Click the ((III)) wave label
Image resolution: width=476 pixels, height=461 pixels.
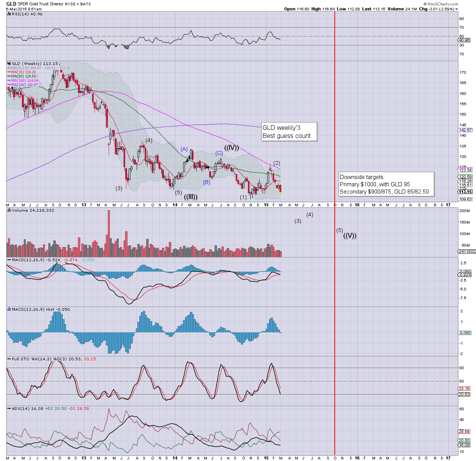(191, 197)
